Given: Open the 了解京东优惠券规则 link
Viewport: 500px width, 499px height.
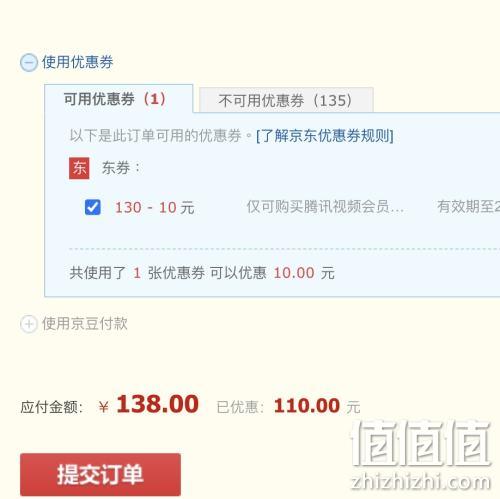Looking at the screenshot, I should [325, 136].
